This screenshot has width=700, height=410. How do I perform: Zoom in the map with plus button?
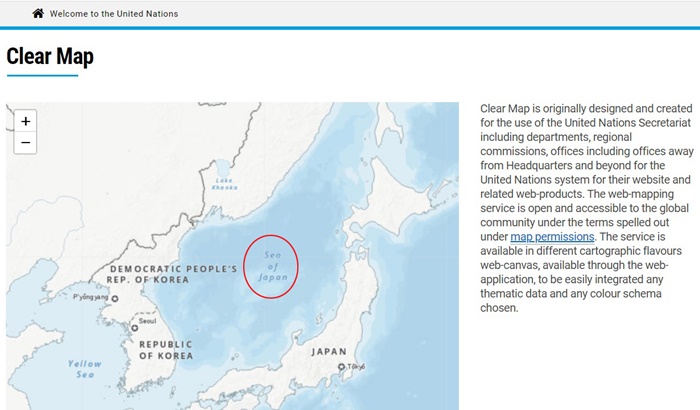[x=25, y=121]
